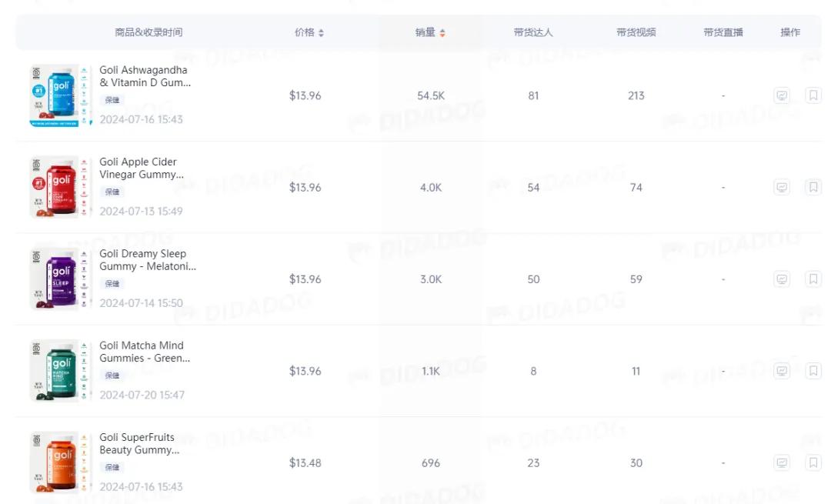Open analytics icon for Goli Ashwagandha row
Screen dimensions: 831x504
pyautogui.click(x=782, y=96)
